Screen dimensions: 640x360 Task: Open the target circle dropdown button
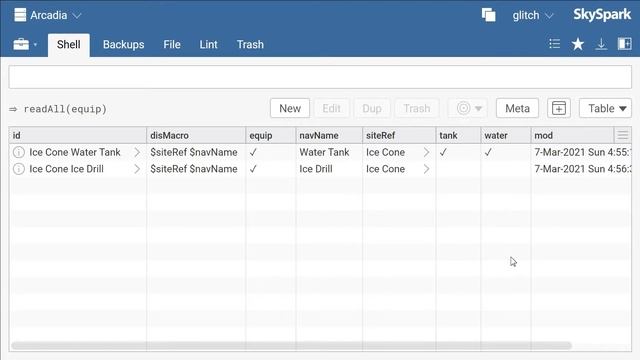(x=468, y=108)
